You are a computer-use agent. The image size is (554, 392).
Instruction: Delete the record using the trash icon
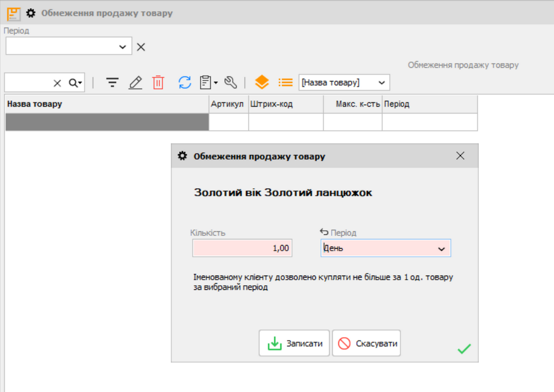coord(158,82)
